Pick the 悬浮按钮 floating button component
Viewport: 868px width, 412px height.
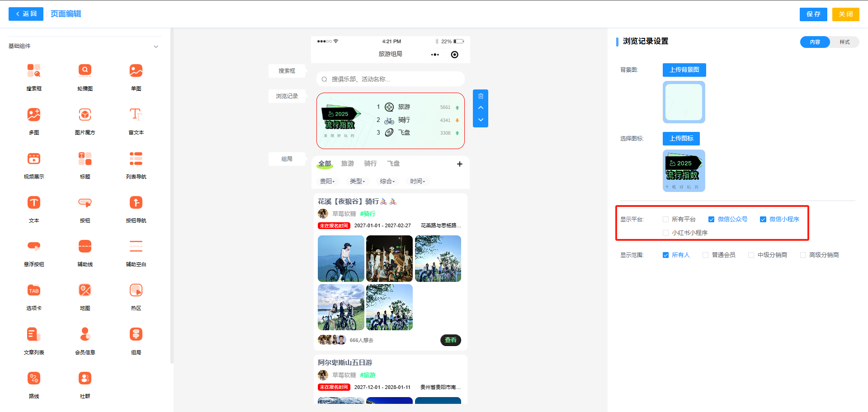(x=34, y=246)
